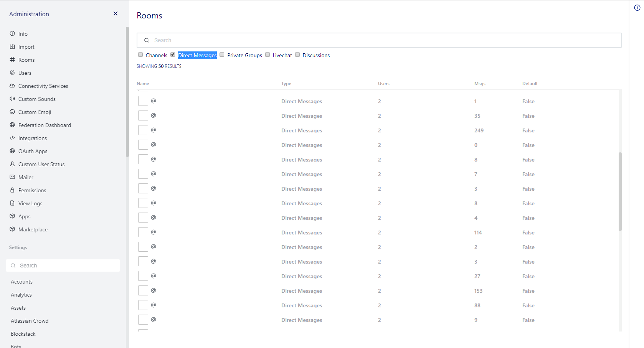Open the Users admin page

pyautogui.click(x=25, y=73)
